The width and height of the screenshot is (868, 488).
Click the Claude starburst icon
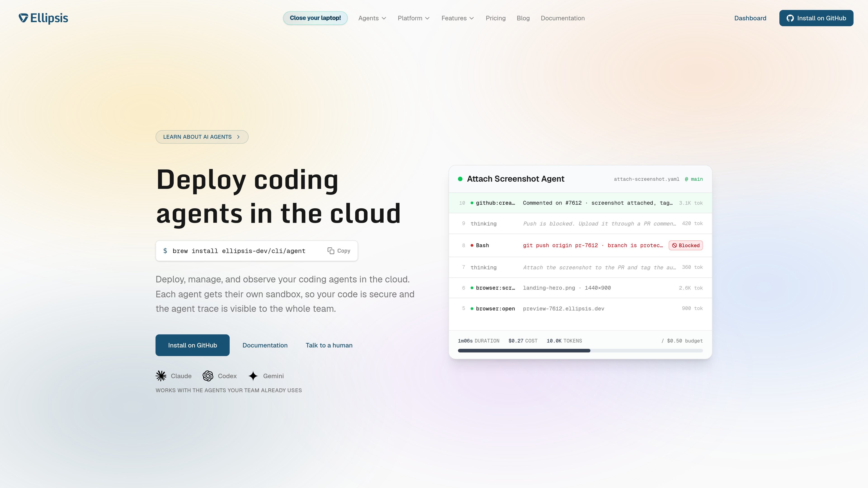pyautogui.click(x=161, y=376)
